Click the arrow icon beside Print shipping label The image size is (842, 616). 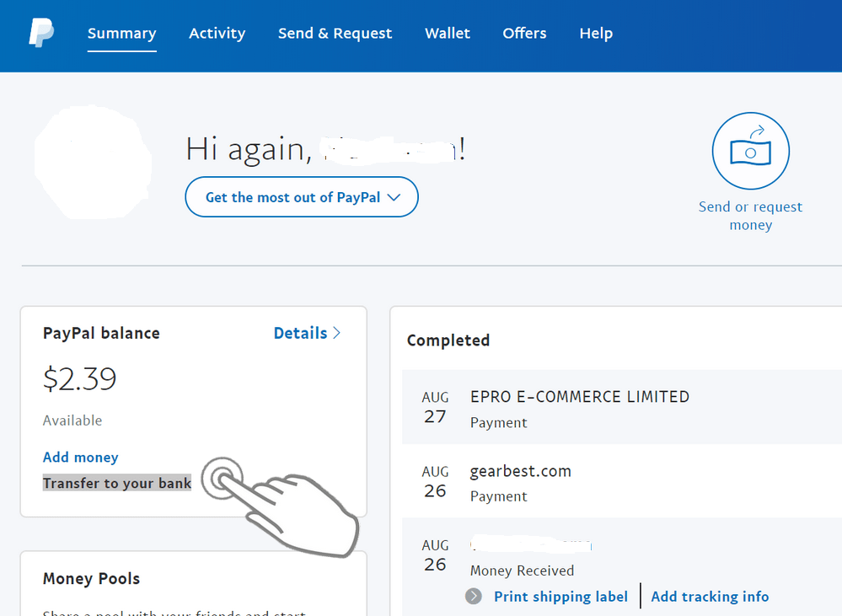[x=474, y=596]
